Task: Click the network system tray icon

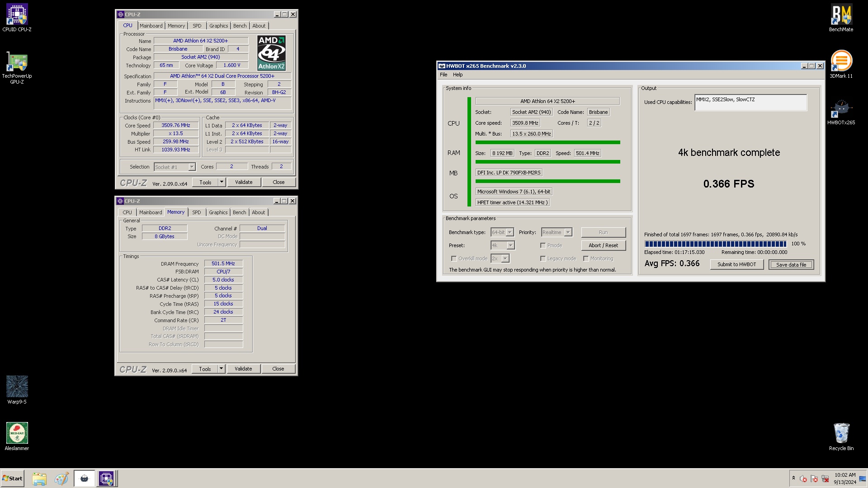Action: pos(825,479)
